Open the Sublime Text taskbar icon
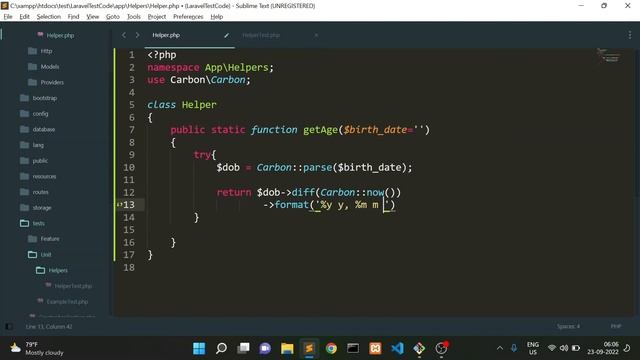 (309, 348)
